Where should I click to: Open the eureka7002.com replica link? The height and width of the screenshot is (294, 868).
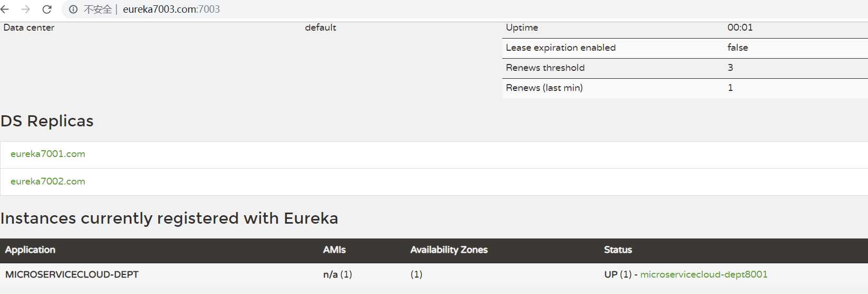[48, 181]
